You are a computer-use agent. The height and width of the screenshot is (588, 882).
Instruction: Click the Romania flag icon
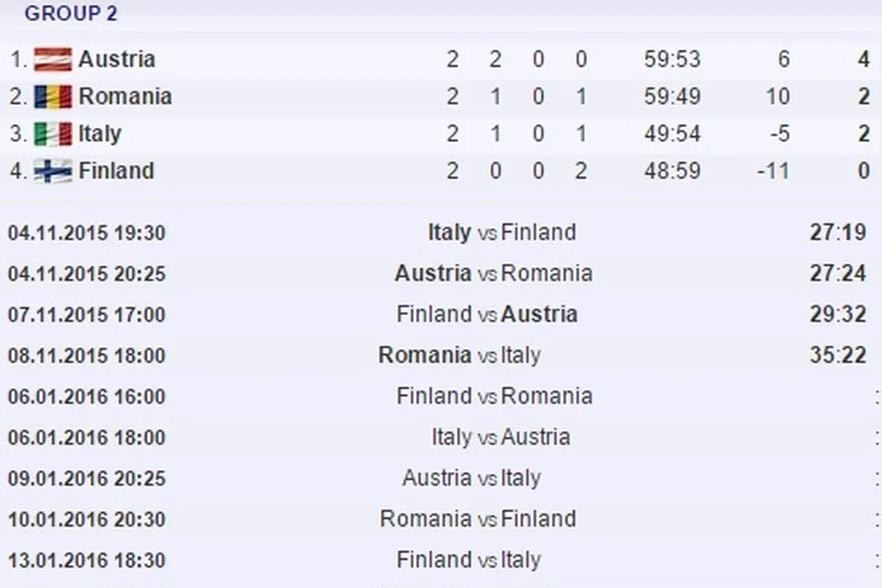point(52,97)
